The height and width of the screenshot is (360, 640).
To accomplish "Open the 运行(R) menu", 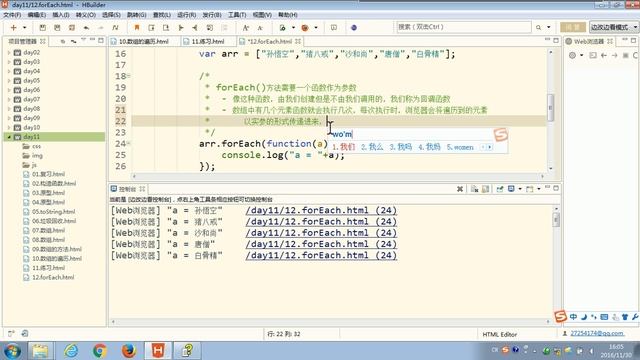I will 187,15.
